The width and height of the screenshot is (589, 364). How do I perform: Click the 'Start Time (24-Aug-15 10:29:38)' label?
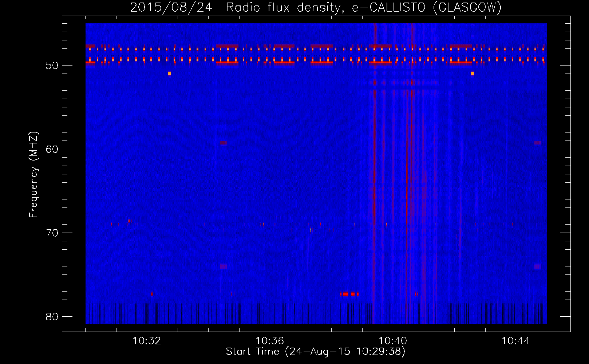pyautogui.click(x=316, y=352)
